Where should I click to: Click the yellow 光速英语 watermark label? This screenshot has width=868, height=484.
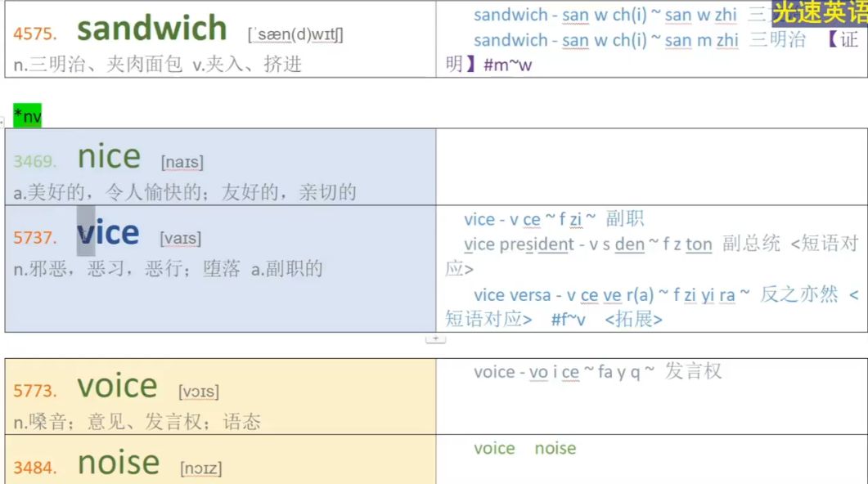coord(819,13)
